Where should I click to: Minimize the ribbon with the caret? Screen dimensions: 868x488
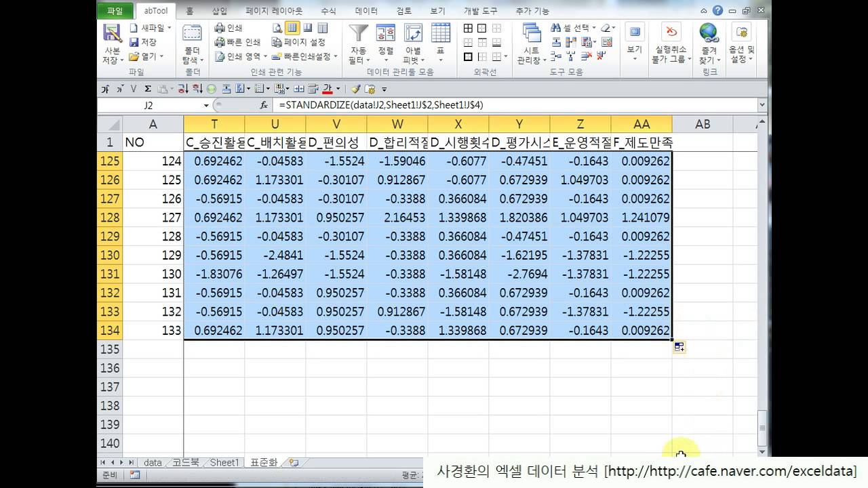point(705,11)
